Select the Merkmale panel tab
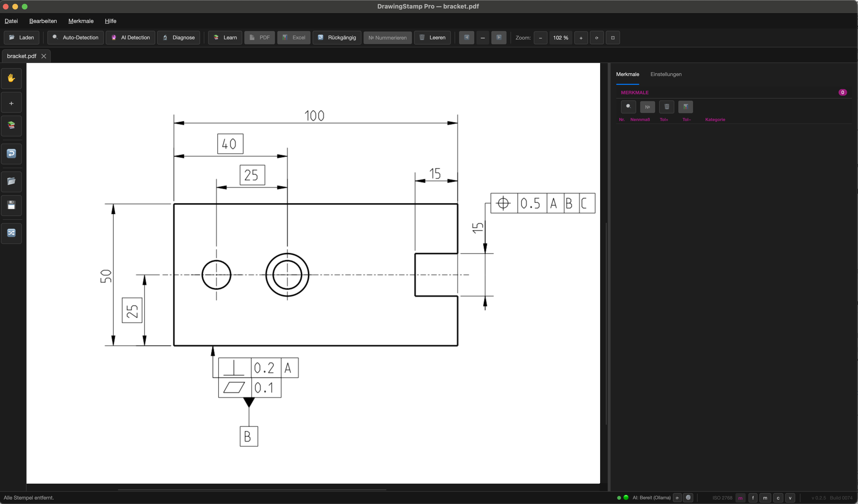Image resolution: width=858 pixels, height=504 pixels. pos(627,74)
